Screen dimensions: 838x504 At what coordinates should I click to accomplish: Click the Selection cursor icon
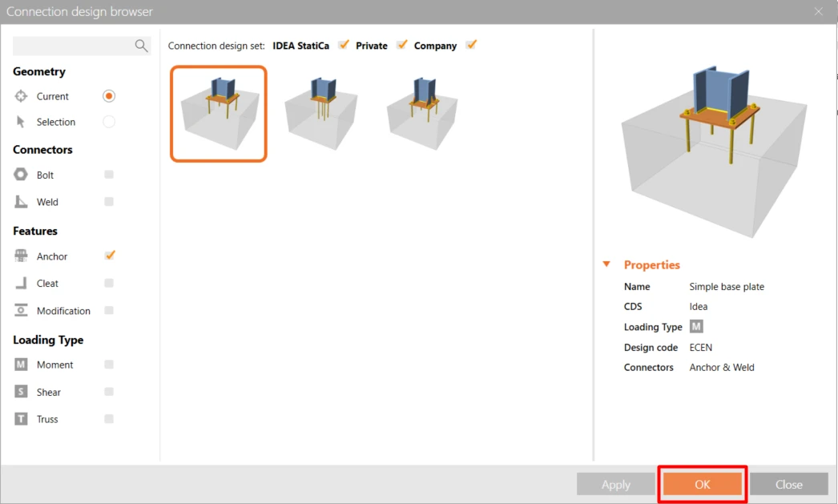[x=20, y=122]
